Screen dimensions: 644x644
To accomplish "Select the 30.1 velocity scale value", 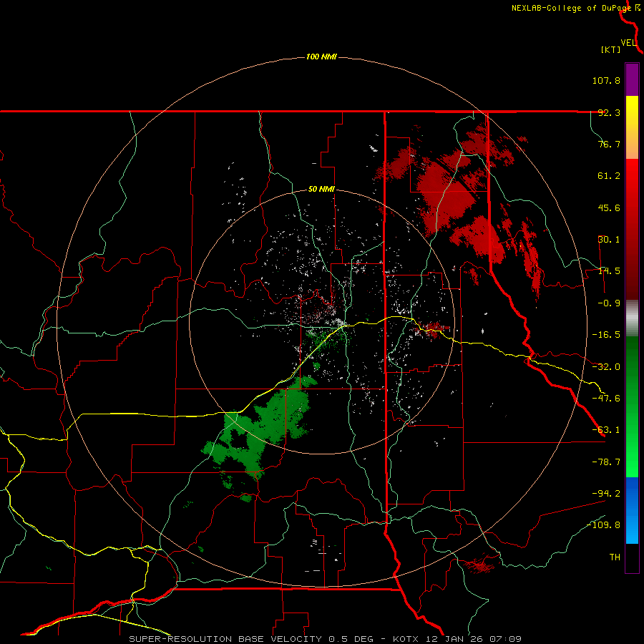I will click(609, 240).
